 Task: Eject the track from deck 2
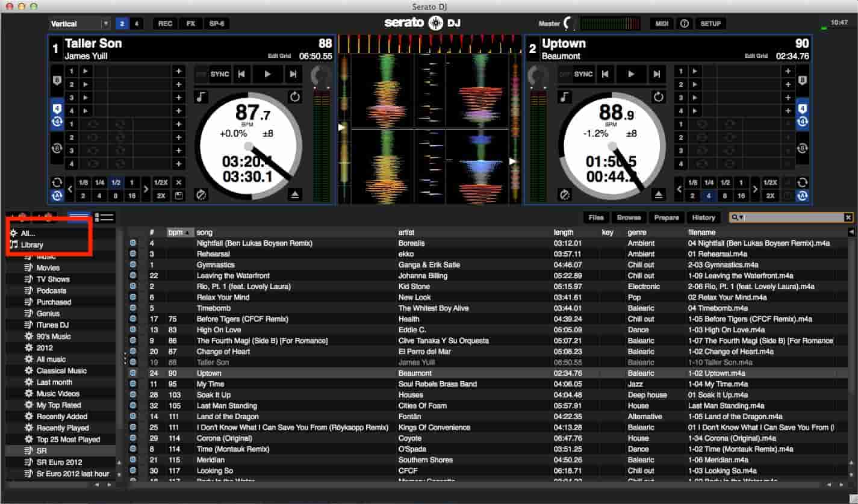659,194
